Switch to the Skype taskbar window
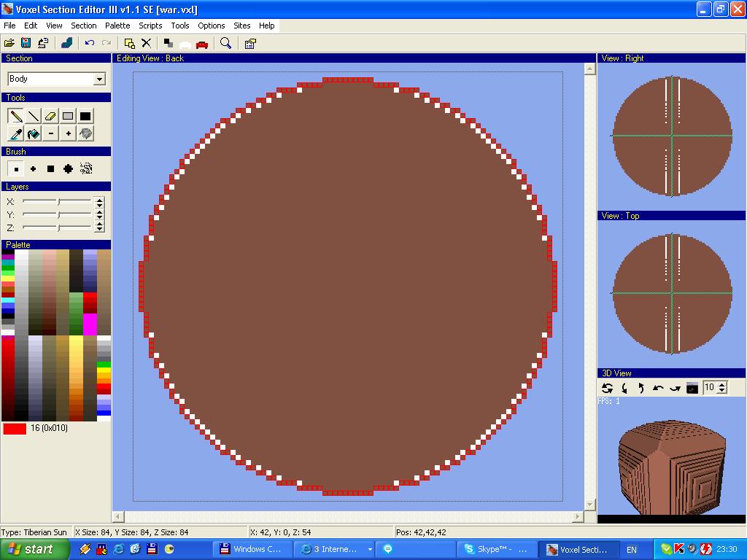 click(x=496, y=550)
